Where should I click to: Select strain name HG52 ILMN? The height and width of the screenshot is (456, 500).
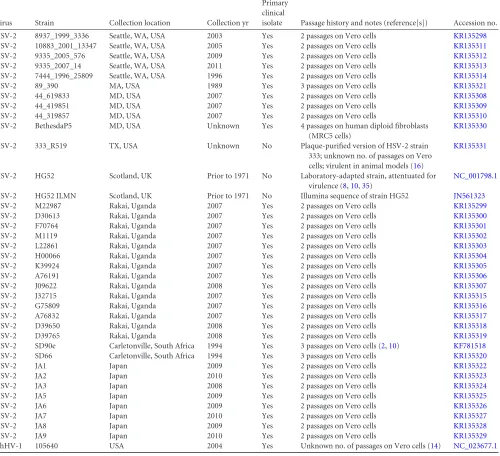pos(55,196)
